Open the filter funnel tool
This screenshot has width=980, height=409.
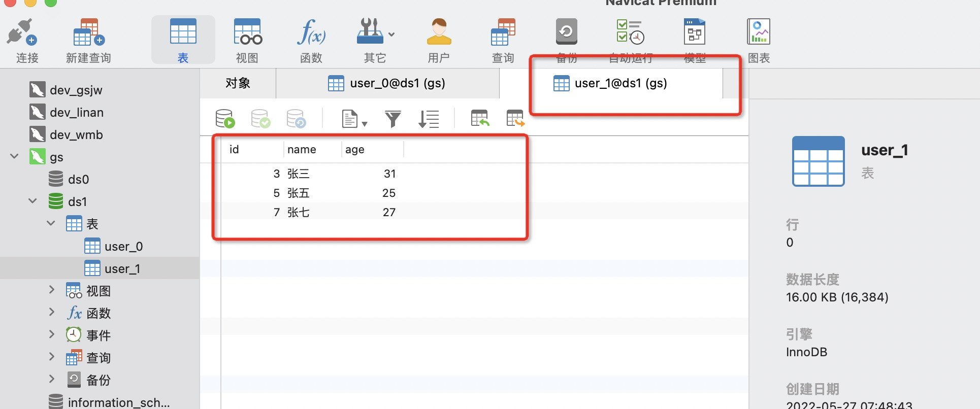[x=393, y=119]
